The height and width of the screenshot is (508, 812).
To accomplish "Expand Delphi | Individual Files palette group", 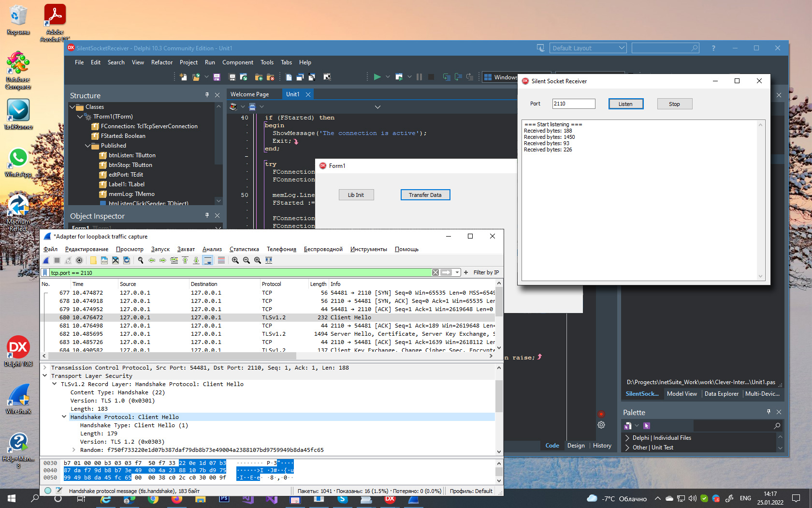I will pos(627,438).
